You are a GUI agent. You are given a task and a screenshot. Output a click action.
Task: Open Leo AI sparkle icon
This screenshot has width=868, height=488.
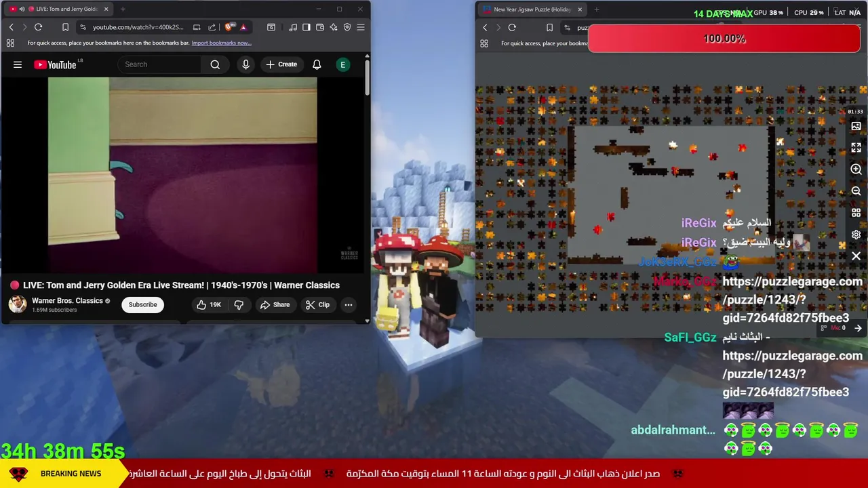coord(334,27)
